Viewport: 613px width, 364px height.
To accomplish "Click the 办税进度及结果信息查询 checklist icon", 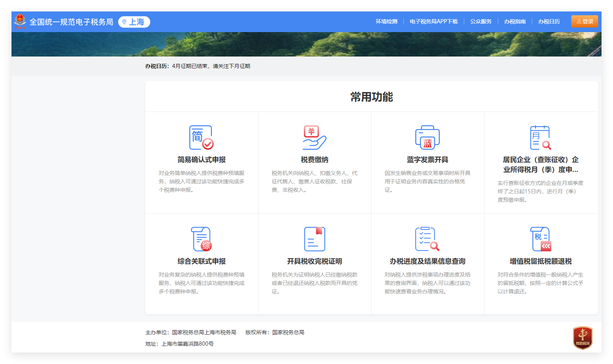I will point(428,239).
